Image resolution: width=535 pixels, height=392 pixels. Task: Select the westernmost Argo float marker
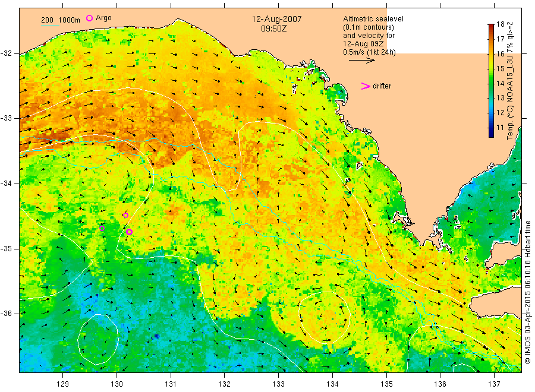[102, 228]
